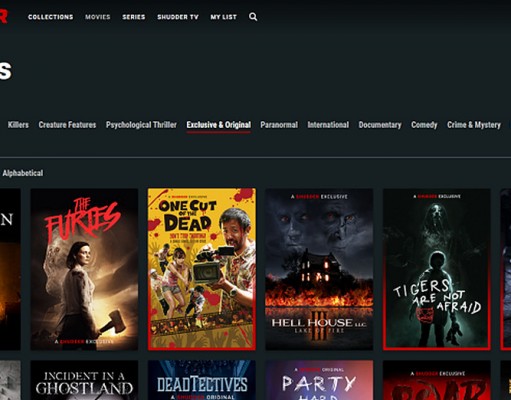Switch to the Comedy tab
511x400 pixels.
click(424, 125)
